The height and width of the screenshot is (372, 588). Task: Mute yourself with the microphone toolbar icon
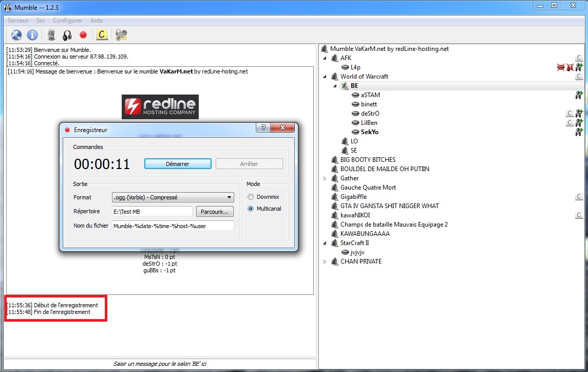pyautogui.click(x=51, y=35)
